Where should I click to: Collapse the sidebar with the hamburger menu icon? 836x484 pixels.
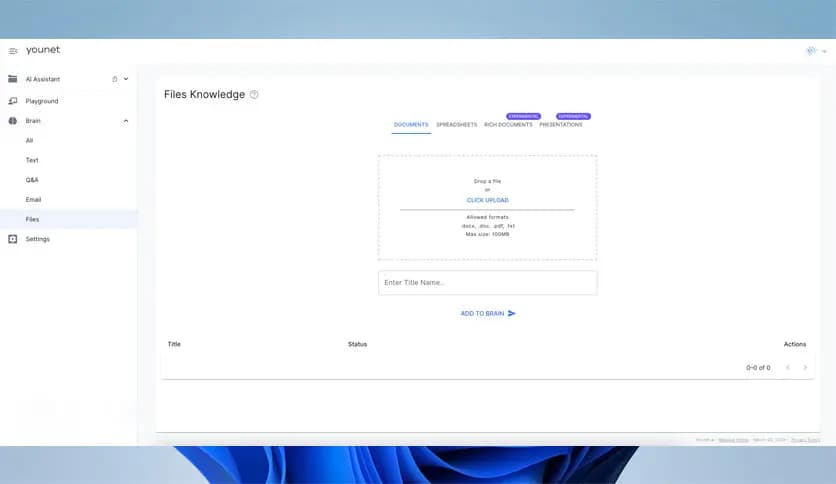13,51
